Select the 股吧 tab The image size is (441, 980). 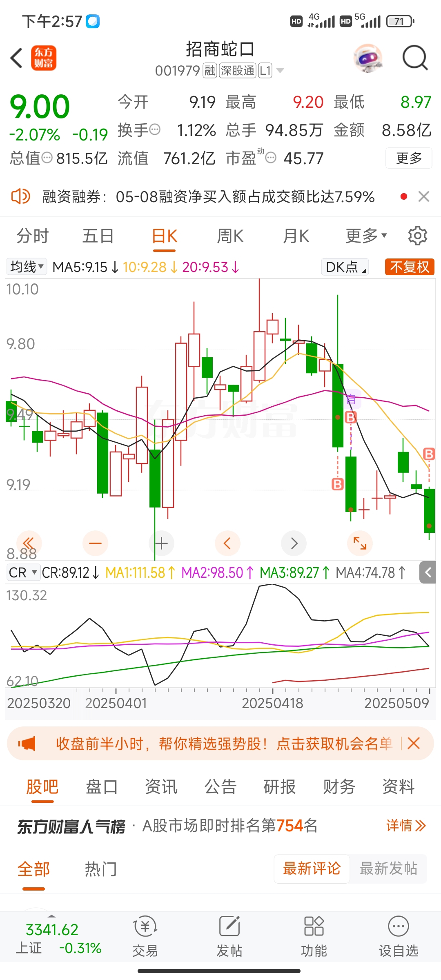(42, 787)
